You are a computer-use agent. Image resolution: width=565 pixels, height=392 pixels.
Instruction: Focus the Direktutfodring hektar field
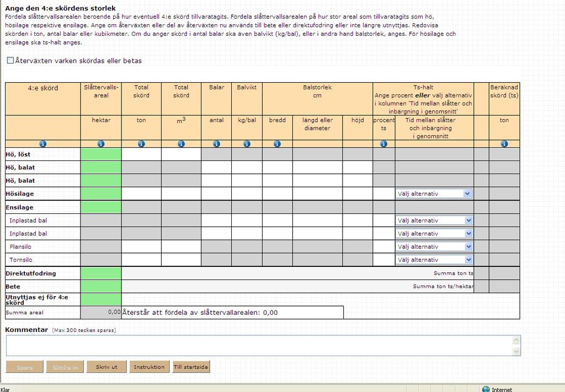click(101, 273)
